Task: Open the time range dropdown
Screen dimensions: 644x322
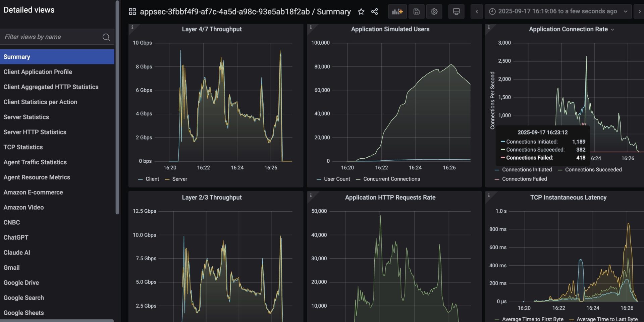Action: pos(626,11)
